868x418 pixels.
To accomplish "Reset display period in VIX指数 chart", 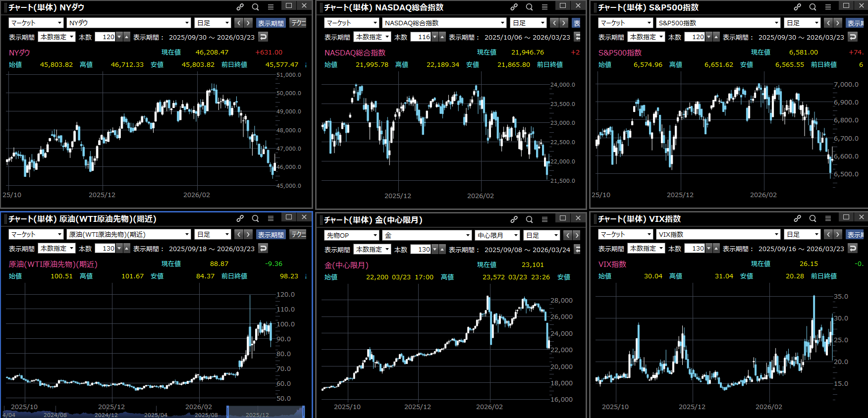I will pos(853,248).
